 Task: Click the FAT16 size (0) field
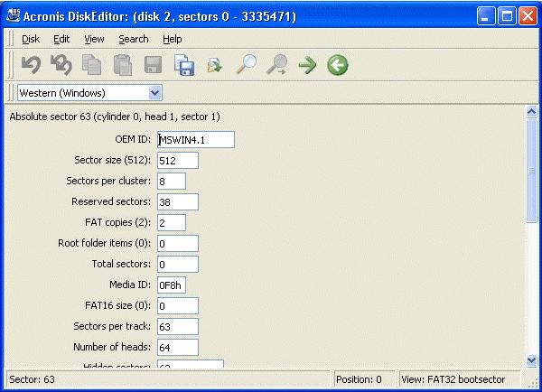tap(178, 305)
